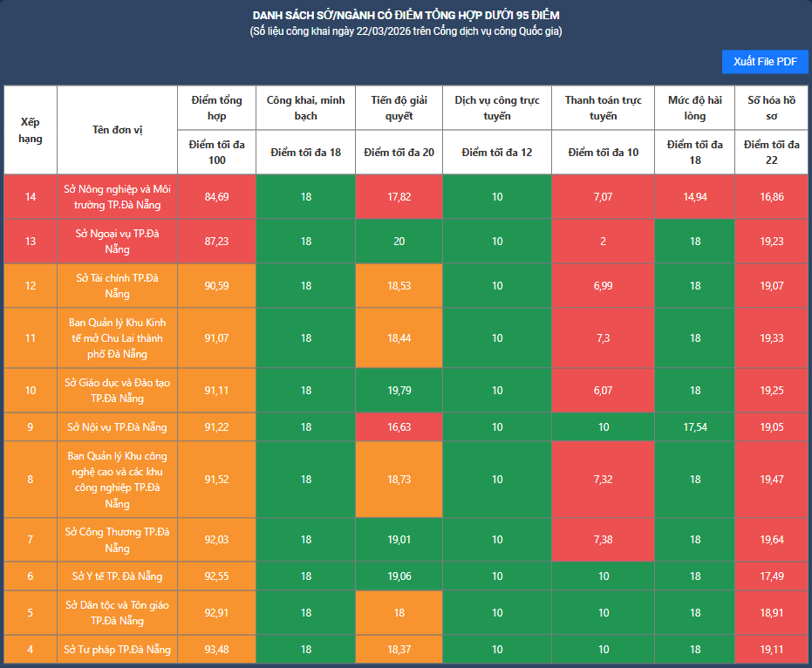Image resolution: width=812 pixels, height=668 pixels.
Task: Select the online payment score 7,38 cell
Action: (x=604, y=540)
